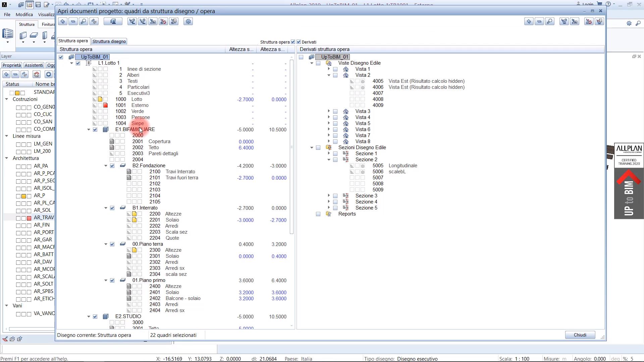The image size is (644, 362).
Task: Click the red refresh structure icon in left toolbar
Action: click(163, 21)
